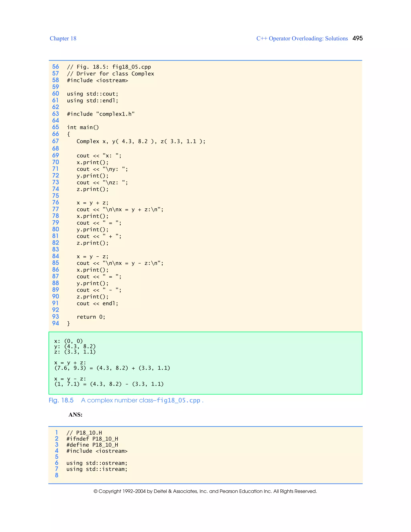The height and width of the screenshot is (532, 411).
Task: Click the 'cout << " - ";' line
Action: click(99, 290)
